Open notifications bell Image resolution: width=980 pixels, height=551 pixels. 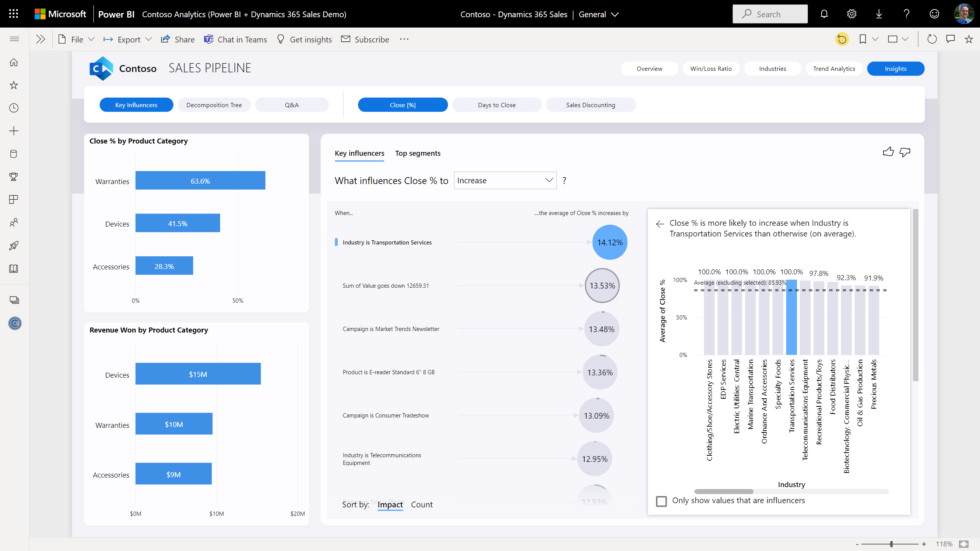coord(824,14)
